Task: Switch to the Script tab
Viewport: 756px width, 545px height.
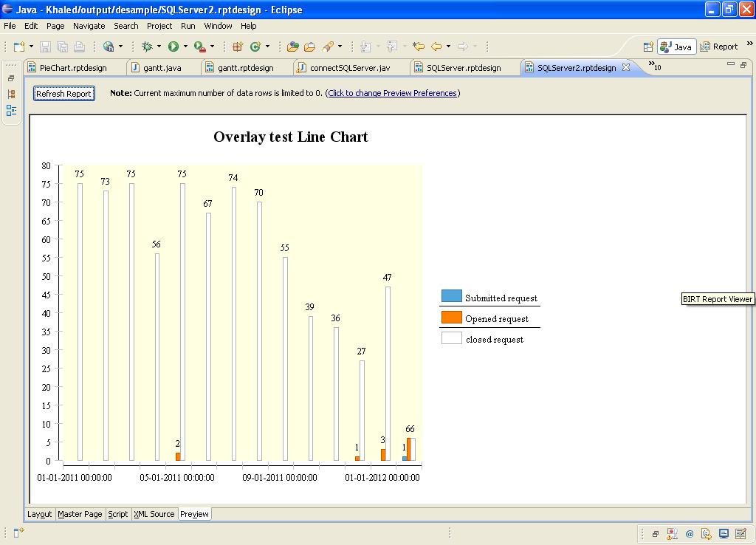Action: [x=118, y=514]
